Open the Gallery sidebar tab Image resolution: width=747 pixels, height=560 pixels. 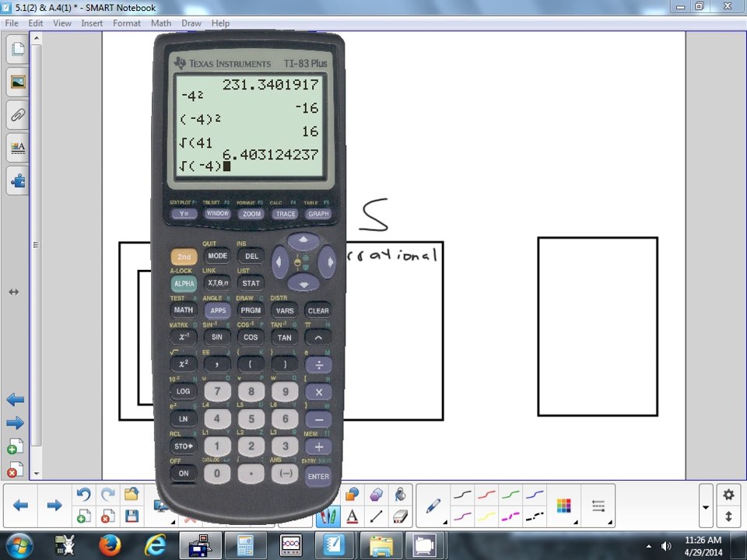click(x=18, y=82)
